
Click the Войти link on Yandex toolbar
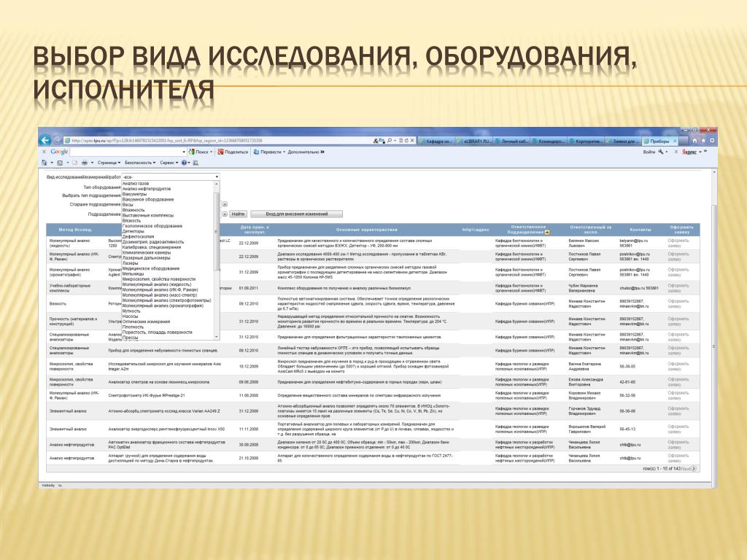(x=649, y=152)
